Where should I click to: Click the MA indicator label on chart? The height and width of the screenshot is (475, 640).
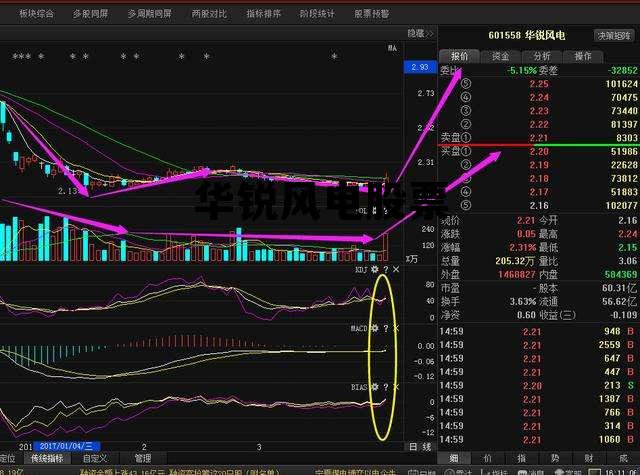tap(392, 48)
